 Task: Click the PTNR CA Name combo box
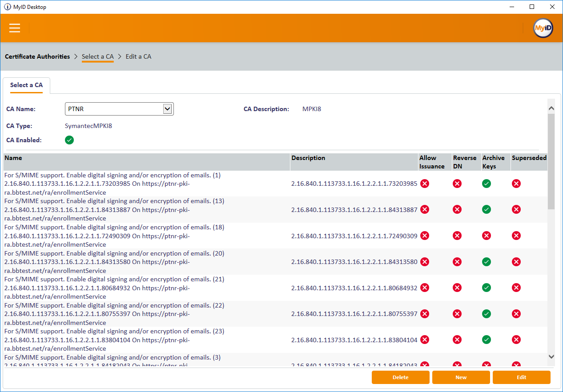[119, 109]
